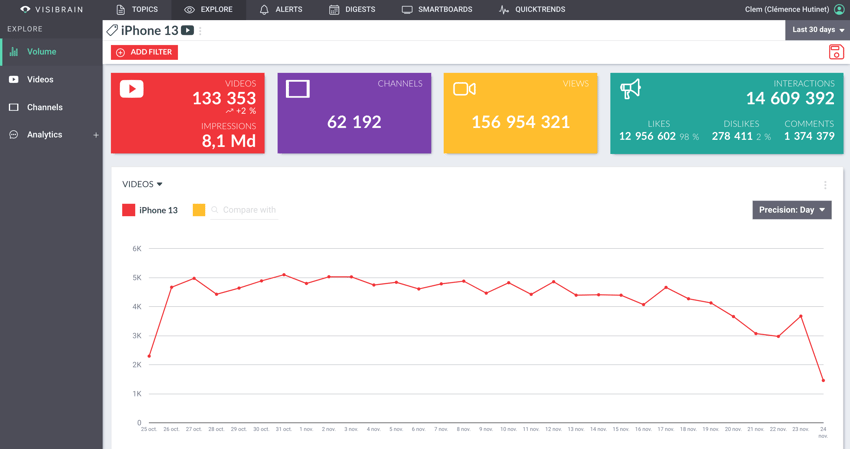Click the 25 oct. first data point
The image size is (850, 449).
click(149, 356)
